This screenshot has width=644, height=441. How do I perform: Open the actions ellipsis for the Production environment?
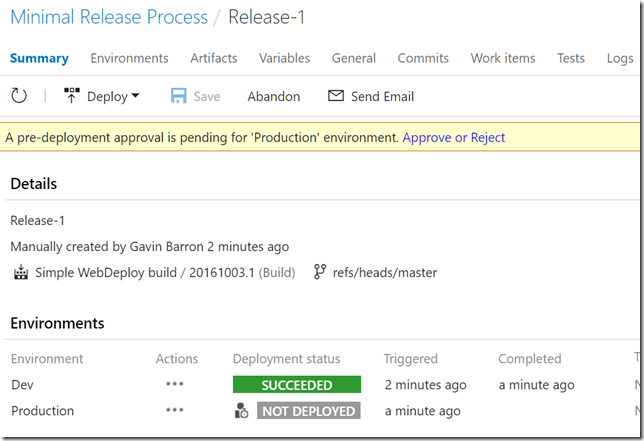pos(176,411)
